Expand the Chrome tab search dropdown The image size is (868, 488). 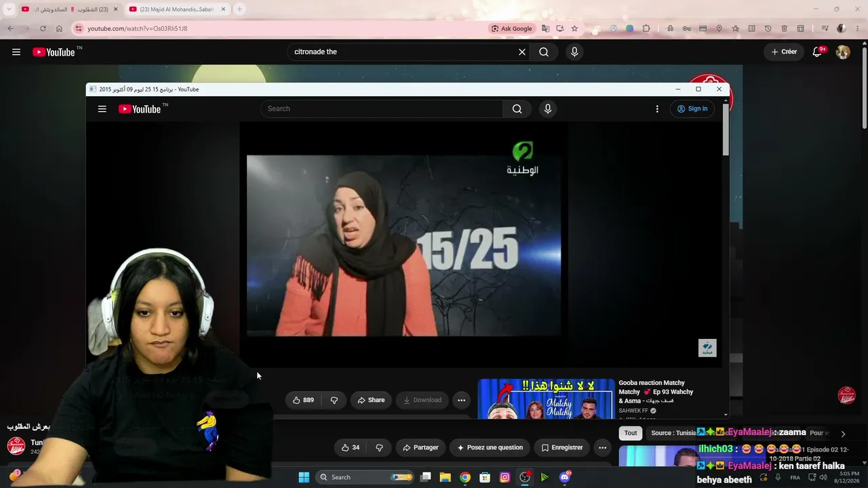tap(9, 9)
